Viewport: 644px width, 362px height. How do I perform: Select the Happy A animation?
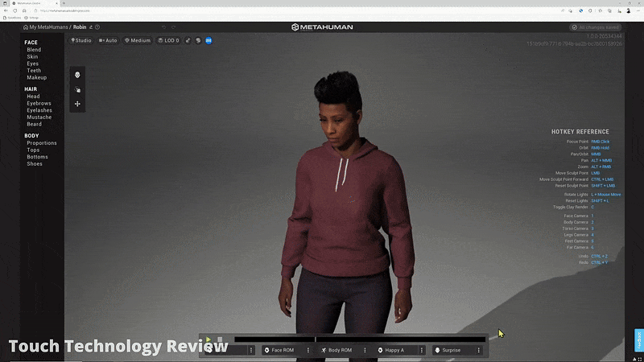tap(394, 350)
